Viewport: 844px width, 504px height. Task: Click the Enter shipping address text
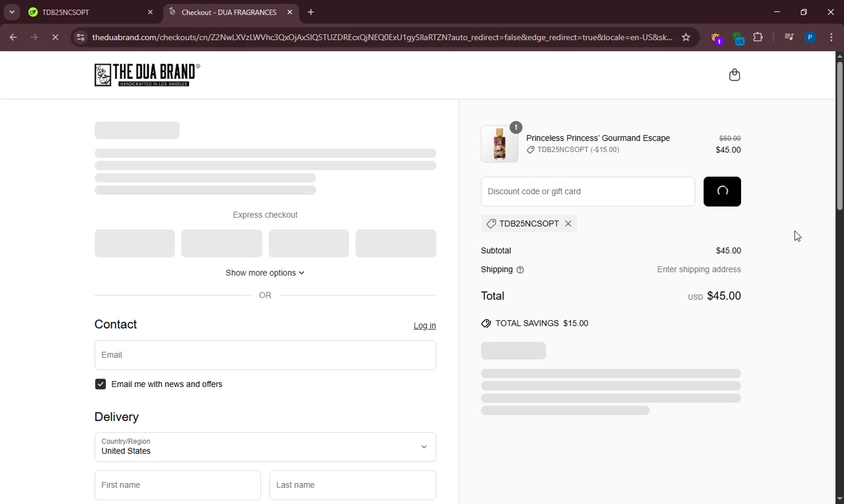699,269
